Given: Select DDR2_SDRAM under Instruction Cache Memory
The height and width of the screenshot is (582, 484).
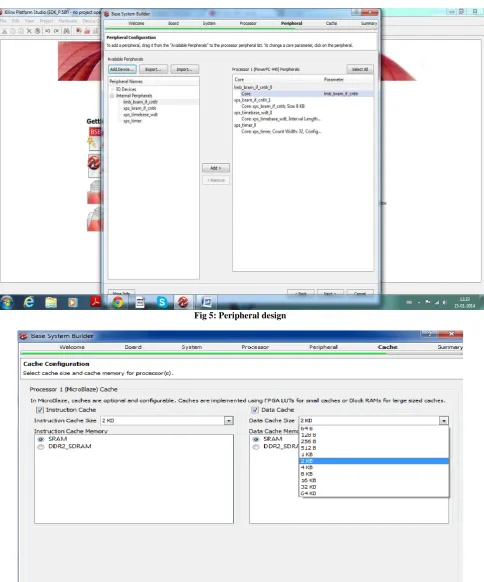Looking at the screenshot, I should 41,447.
